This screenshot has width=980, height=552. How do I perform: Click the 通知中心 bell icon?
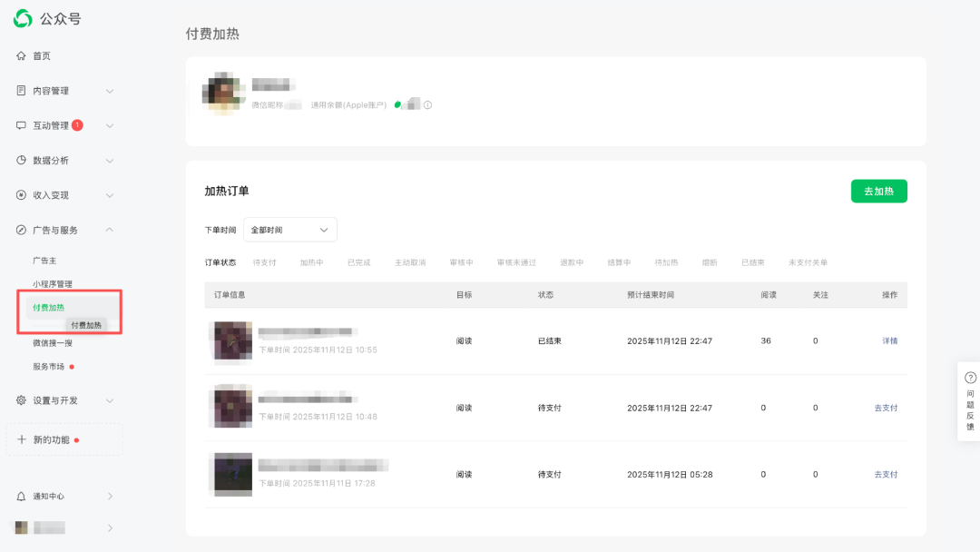[21, 497]
